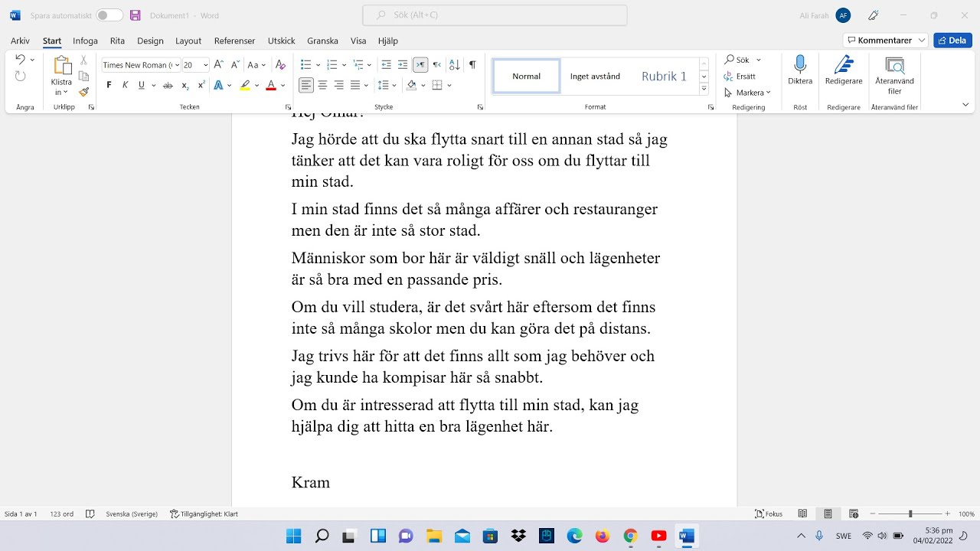Click Tillgänglighet: Klart status

click(x=204, y=514)
